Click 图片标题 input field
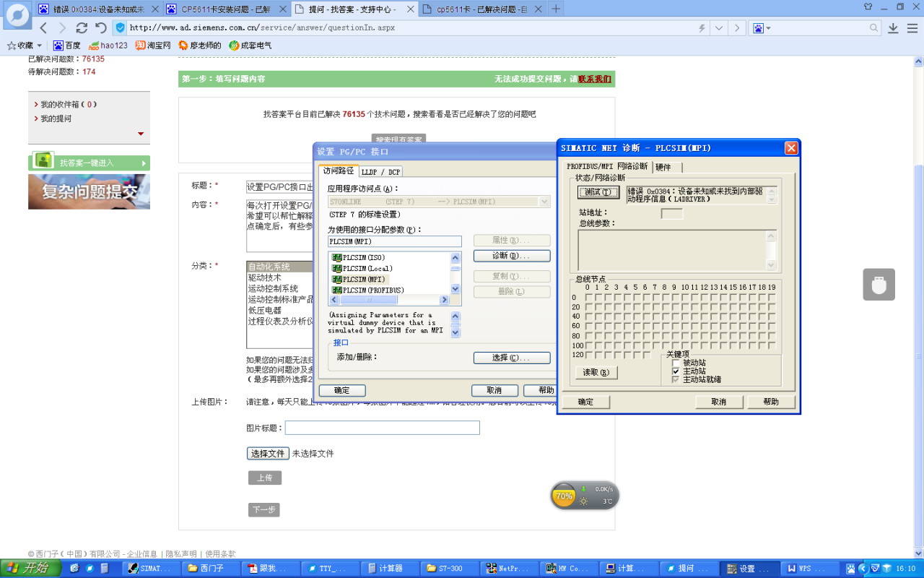 382,428
